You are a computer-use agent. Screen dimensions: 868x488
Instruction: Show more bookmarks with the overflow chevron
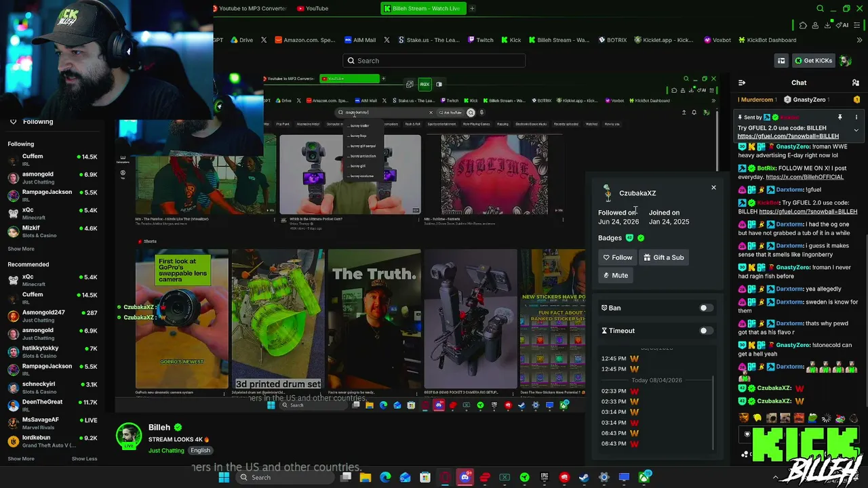(x=859, y=40)
